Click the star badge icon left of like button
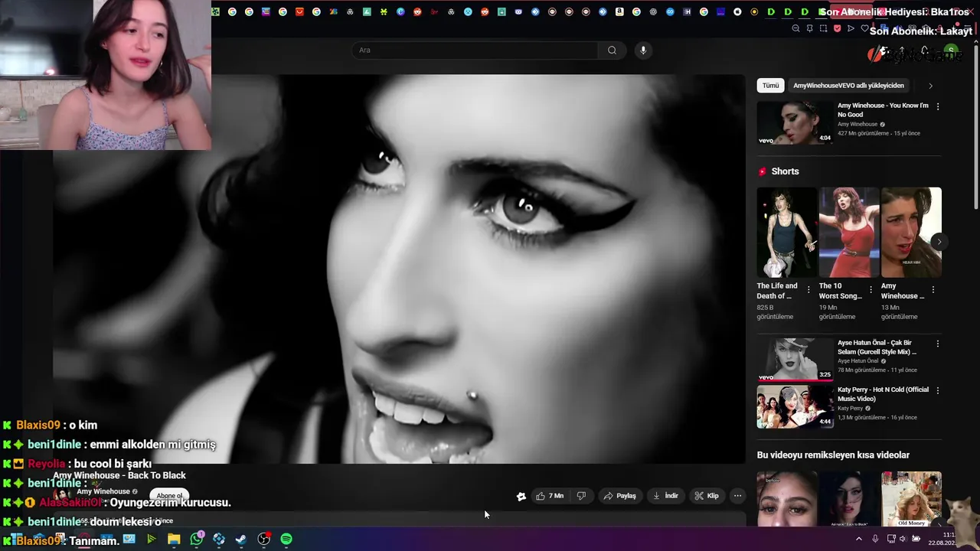The width and height of the screenshot is (980, 551). [x=521, y=496]
